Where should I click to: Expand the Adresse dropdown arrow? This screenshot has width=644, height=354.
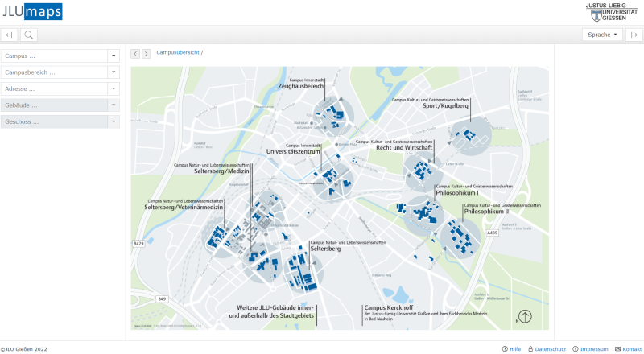pos(114,88)
